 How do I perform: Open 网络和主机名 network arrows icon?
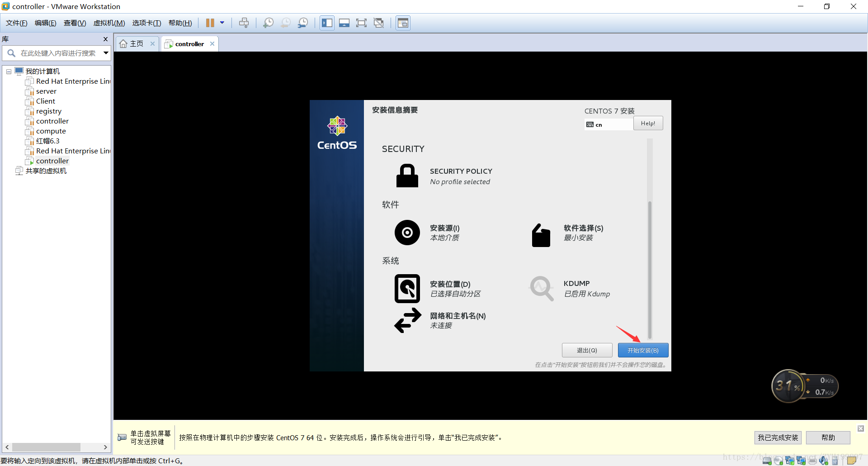[x=408, y=320]
